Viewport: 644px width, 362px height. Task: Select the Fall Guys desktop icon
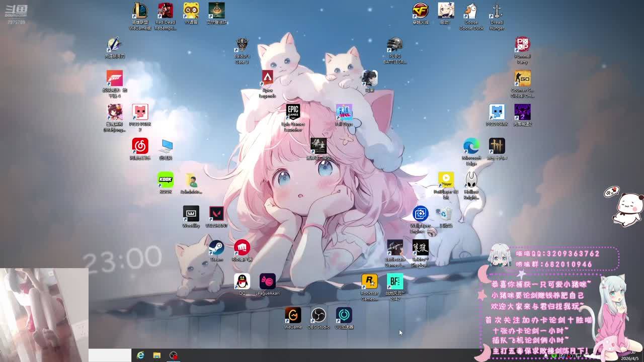pyautogui.click(x=344, y=113)
